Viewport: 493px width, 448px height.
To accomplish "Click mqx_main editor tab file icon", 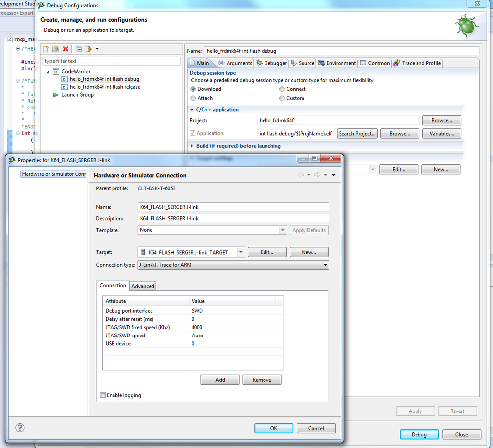I will [10, 39].
